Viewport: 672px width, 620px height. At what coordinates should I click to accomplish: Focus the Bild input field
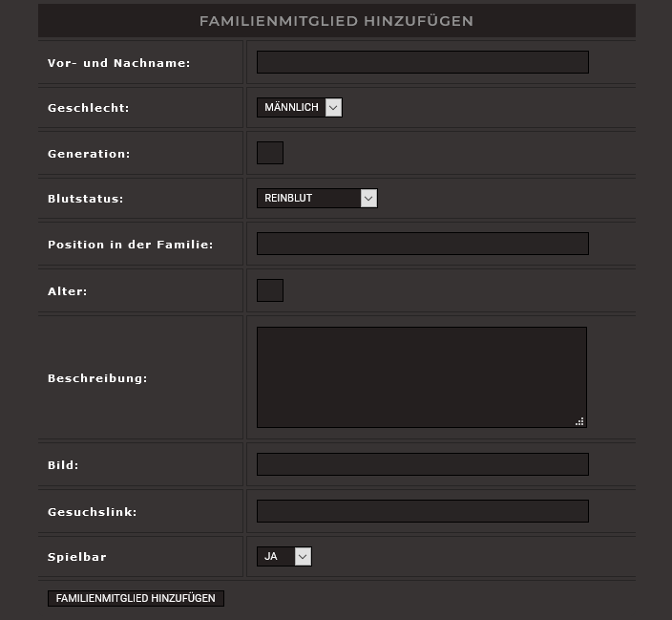[x=422, y=464]
